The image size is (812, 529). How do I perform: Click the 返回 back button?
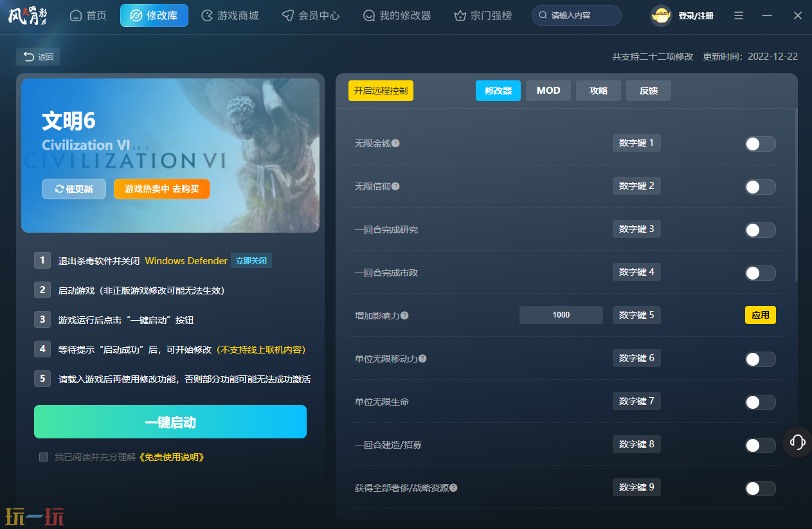(38, 57)
